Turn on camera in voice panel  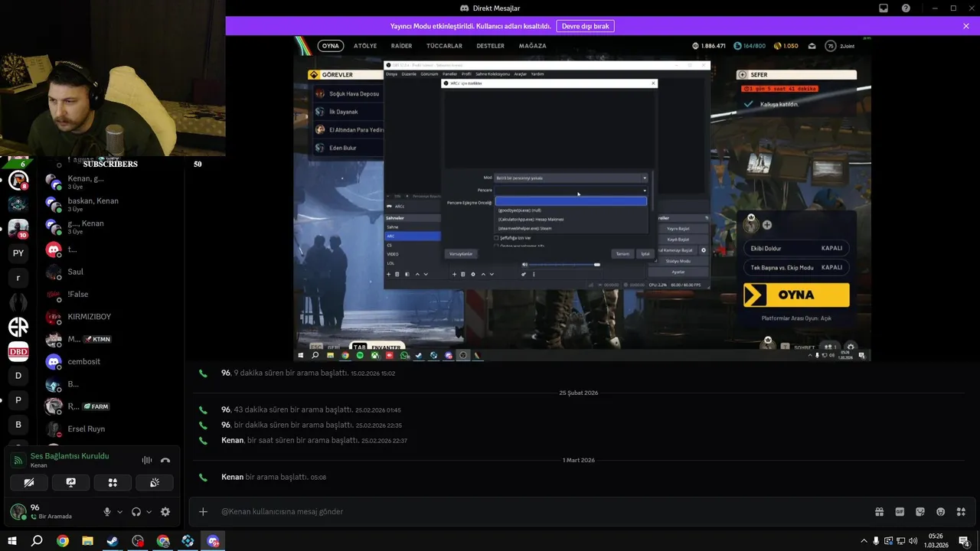pyautogui.click(x=29, y=483)
